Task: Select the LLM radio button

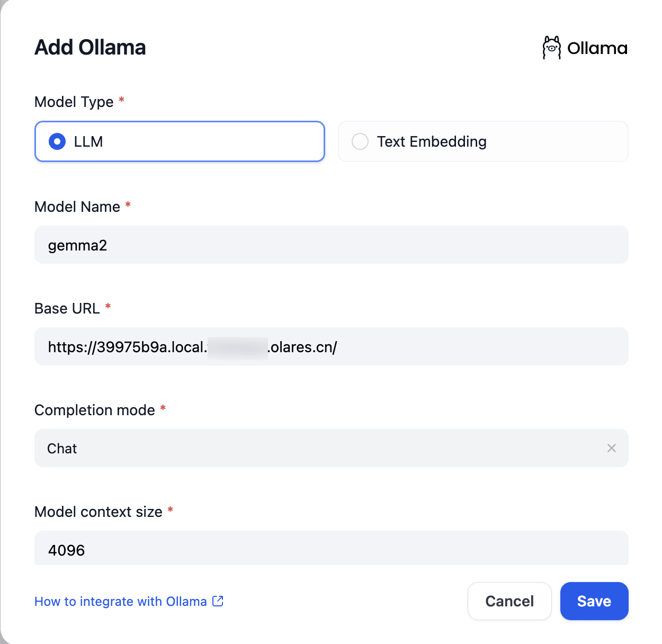Action: click(57, 141)
